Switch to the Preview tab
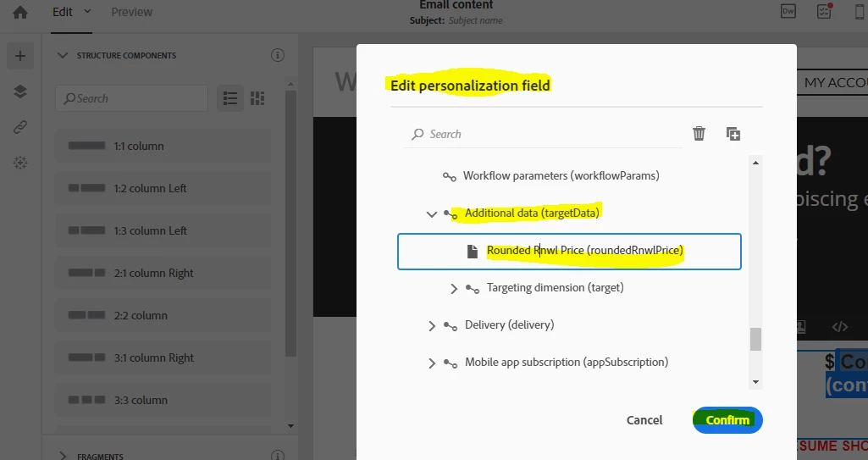868x460 pixels. (132, 12)
